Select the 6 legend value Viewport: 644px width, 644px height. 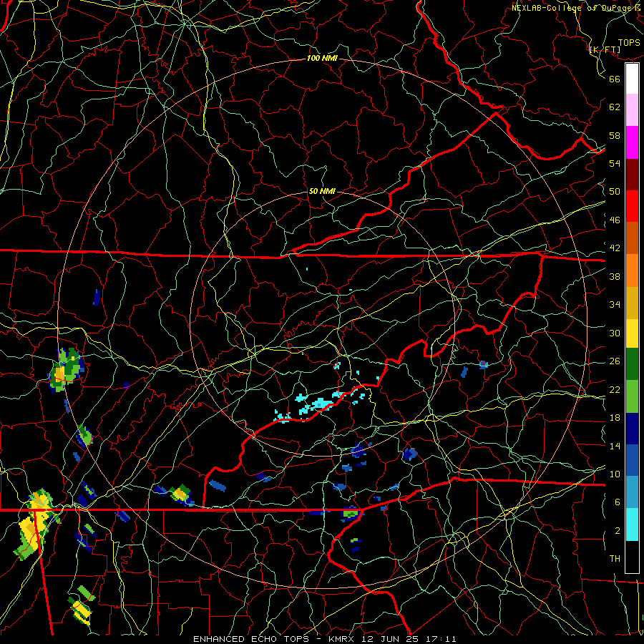point(618,502)
